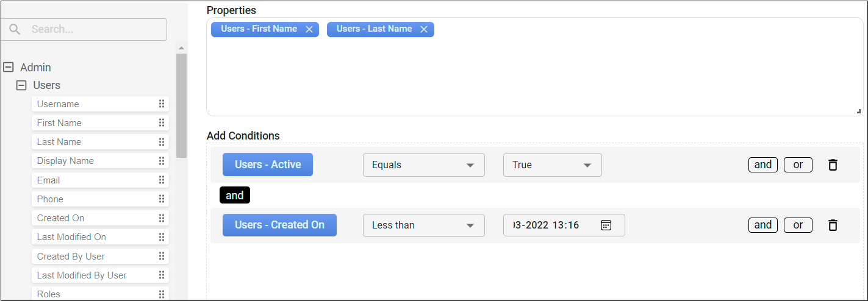Delete the Users - Active condition row
Screen dimensions: 868x301
point(833,165)
